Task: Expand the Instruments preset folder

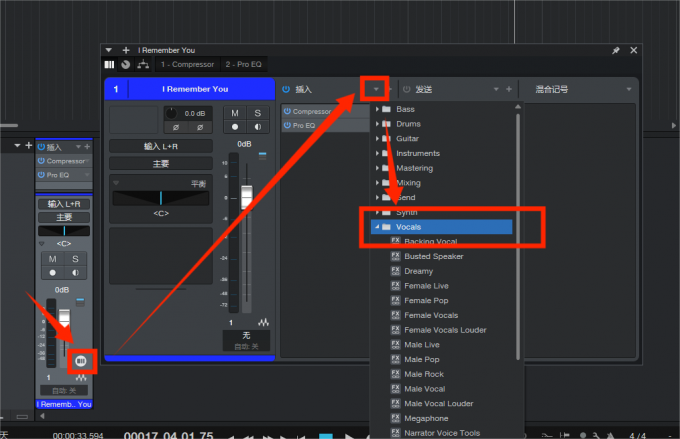Action: pos(377,154)
